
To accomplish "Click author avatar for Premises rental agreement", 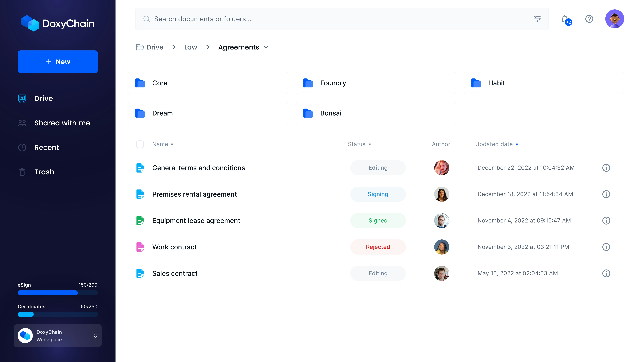I will pos(442,194).
